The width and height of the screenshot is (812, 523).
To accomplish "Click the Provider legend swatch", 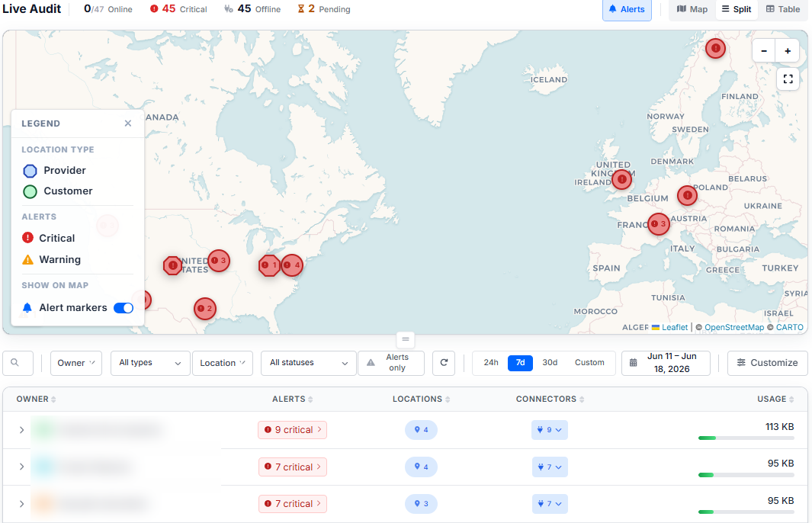I will pos(30,171).
